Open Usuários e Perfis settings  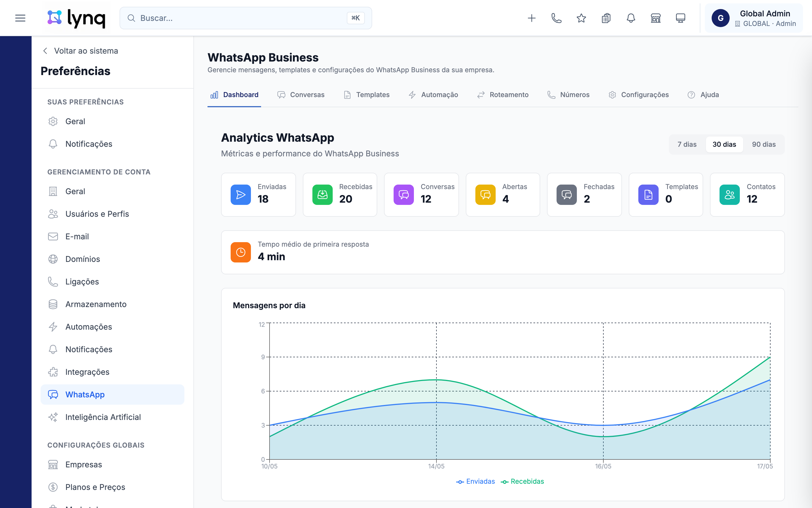(x=112, y=214)
